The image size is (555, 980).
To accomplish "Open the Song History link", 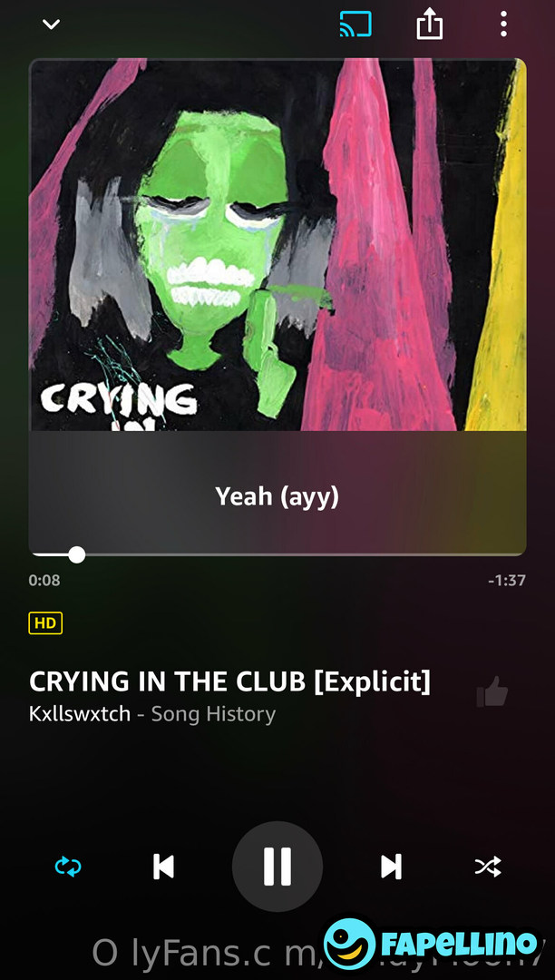I will (213, 714).
